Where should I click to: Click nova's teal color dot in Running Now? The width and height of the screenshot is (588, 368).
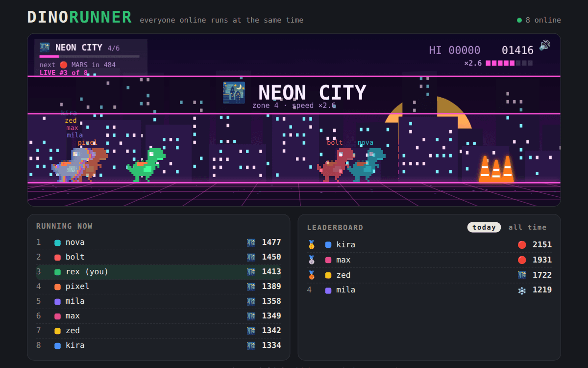57,242
